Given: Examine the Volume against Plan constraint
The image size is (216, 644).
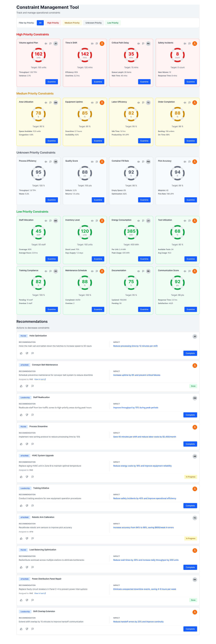Looking at the screenshot, I should coord(52,82).
